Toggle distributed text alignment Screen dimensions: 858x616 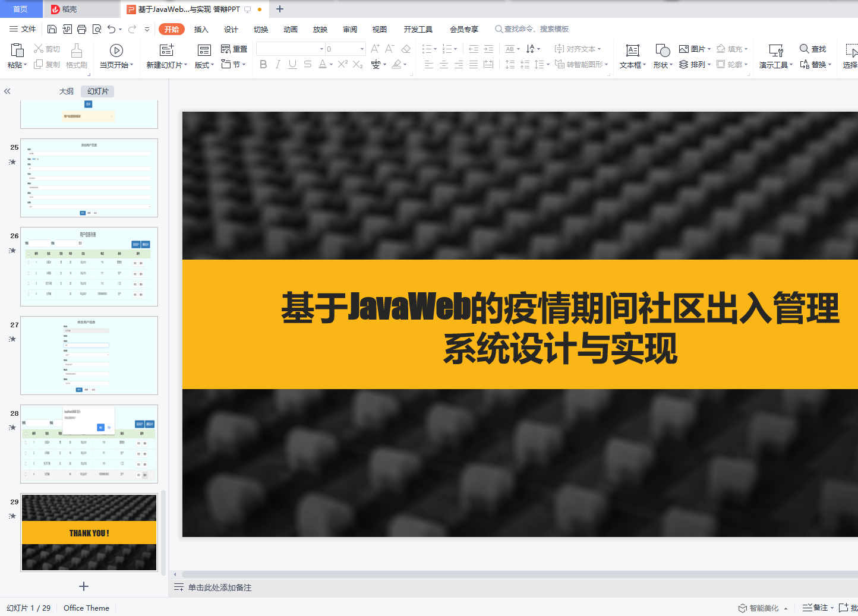click(488, 64)
